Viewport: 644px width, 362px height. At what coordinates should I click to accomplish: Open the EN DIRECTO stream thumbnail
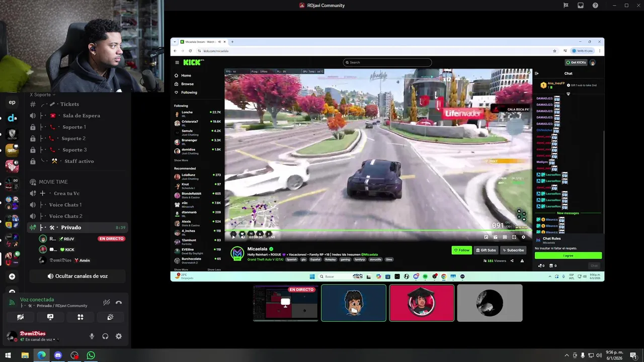tap(286, 303)
